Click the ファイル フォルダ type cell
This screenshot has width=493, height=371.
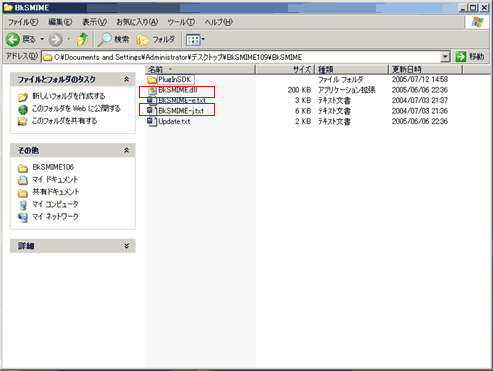(x=340, y=79)
